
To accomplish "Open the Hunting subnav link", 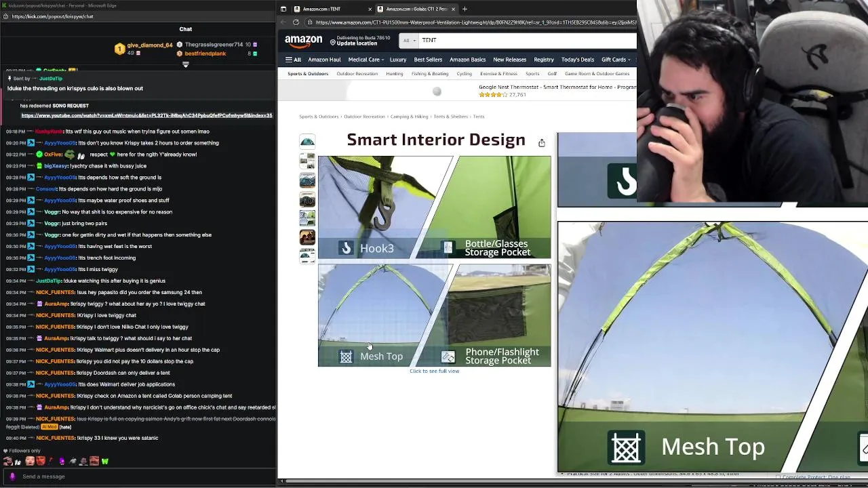I will tap(395, 73).
